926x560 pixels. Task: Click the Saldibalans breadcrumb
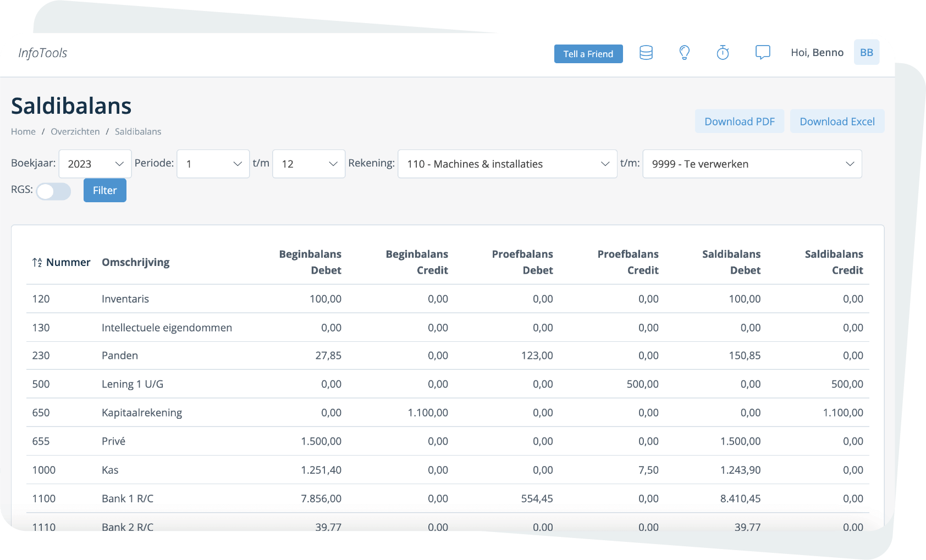pos(138,131)
